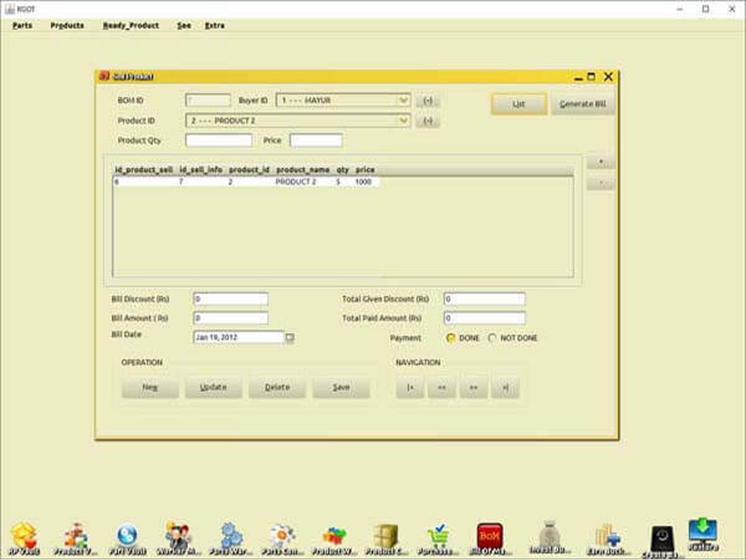Viewport: 746px width, 560px height.
Task: Open the Purchase shopping cart icon
Action: pos(438,539)
